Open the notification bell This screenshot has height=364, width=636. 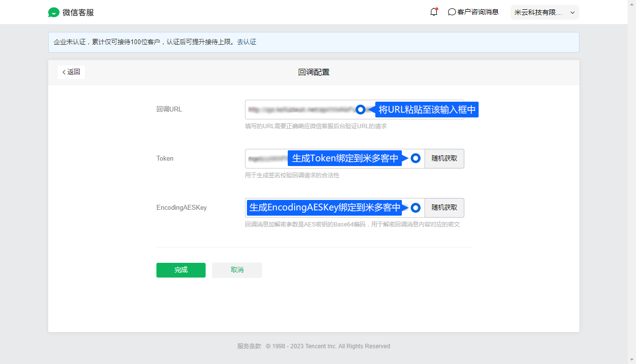tap(433, 12)
